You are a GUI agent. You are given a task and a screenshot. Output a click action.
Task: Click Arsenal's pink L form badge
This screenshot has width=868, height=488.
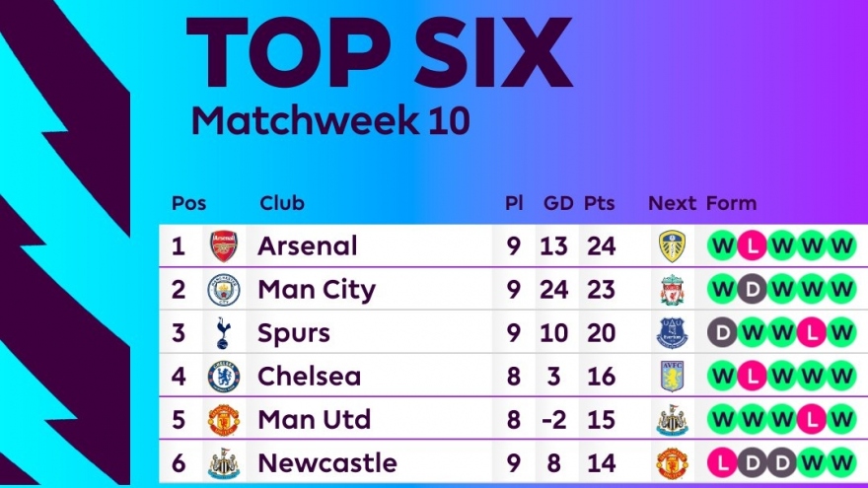click(x=752, y=245)
